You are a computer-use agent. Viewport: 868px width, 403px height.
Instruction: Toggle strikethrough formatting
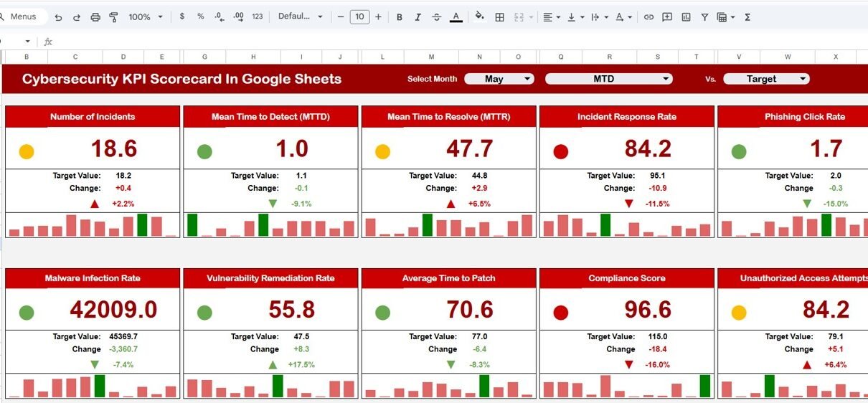(436, 16)
